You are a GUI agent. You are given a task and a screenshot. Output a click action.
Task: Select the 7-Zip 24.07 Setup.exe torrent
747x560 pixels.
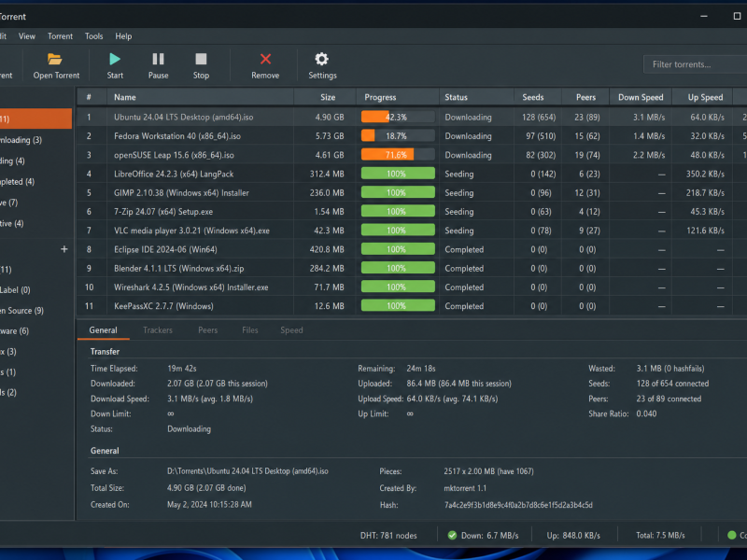tap(412, 212)
